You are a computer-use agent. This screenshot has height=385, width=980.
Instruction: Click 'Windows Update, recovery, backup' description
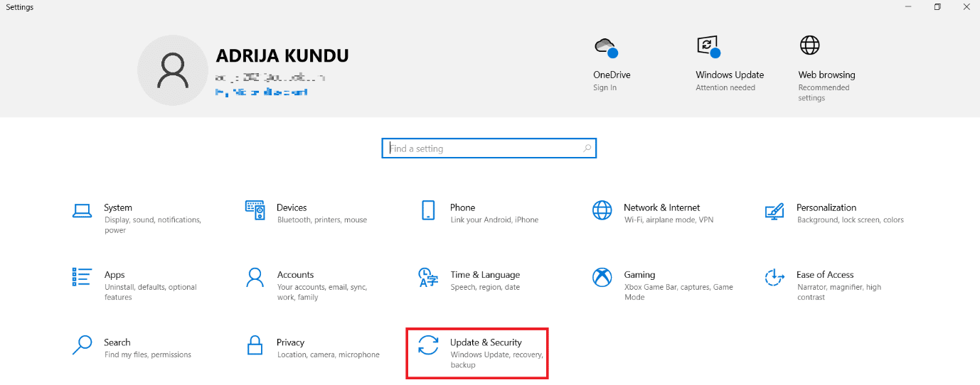point(497,359)
